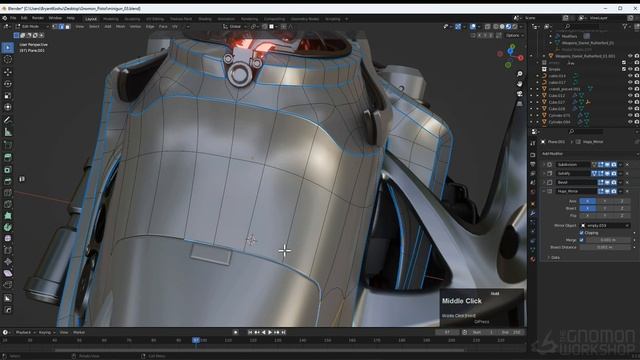Click the outliner search field
The image size is (640, 360).
point(582,27)
